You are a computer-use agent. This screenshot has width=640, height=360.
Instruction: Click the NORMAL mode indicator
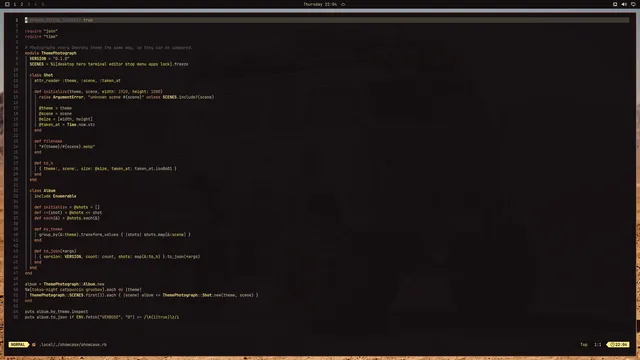tap(18, 344)
